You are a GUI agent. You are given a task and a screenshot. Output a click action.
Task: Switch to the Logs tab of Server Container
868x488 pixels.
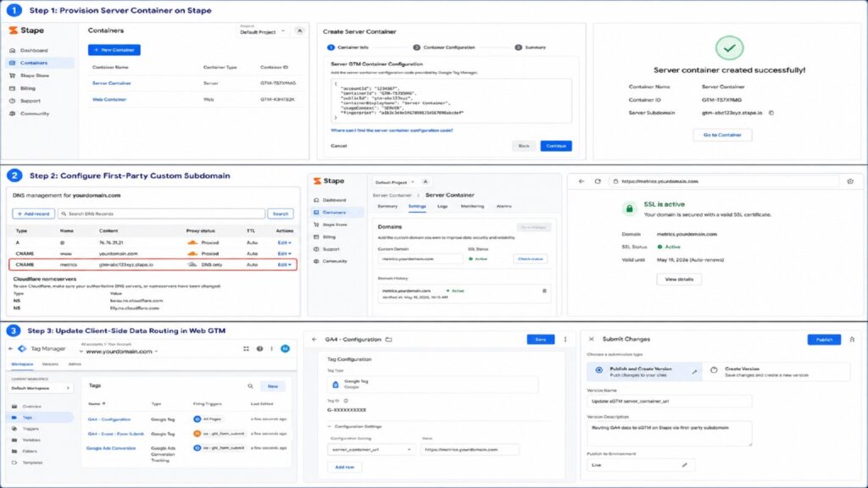[442, 207]
